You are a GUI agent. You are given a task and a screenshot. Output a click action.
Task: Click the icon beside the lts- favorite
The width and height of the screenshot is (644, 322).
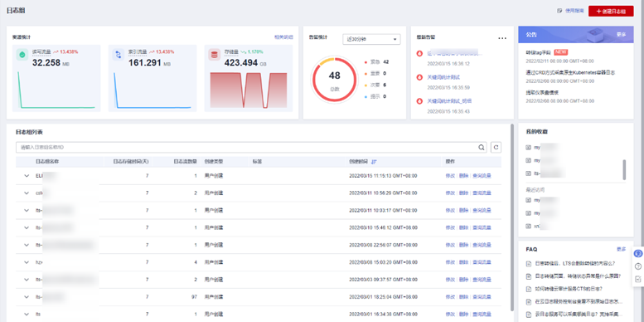tap(529, 173)
